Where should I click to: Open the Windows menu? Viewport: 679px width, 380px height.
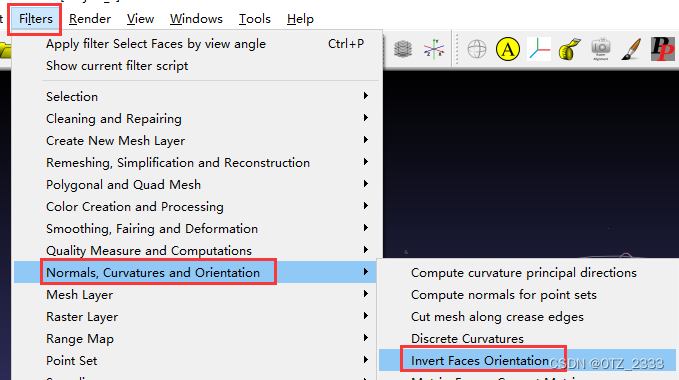click(196, 19)
